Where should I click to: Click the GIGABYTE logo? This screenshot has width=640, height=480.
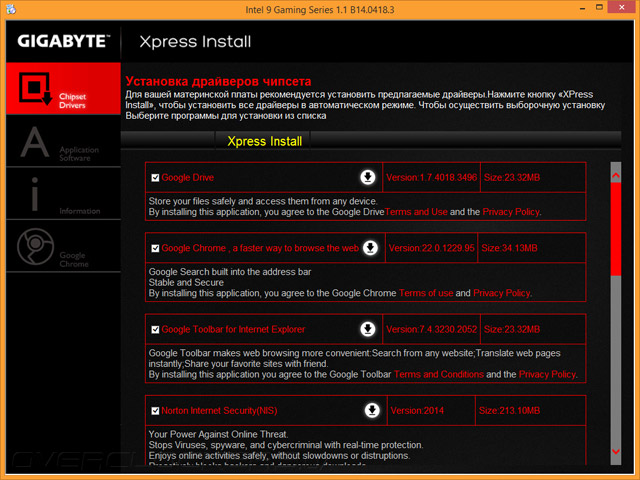point(64,41)
